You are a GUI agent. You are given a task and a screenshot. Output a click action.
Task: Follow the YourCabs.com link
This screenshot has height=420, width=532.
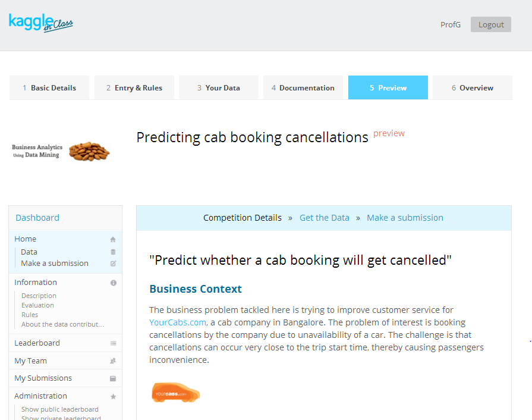(x=178, y=322)
